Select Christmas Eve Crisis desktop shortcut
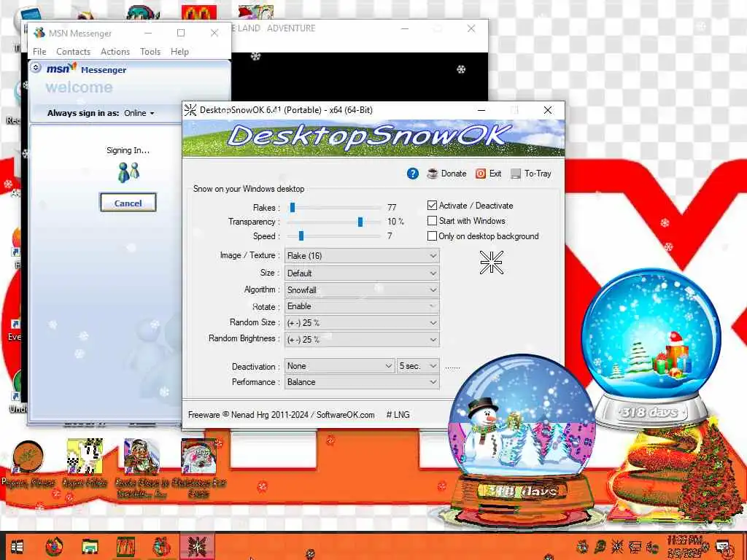The width and height of the screenshot is (747, 560). [x=198, y=469]
